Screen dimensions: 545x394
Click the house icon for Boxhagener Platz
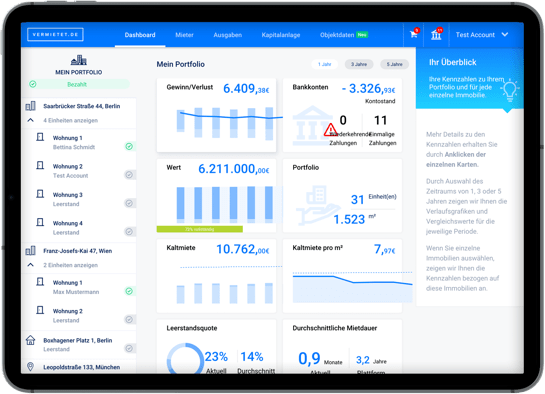point(31,340)
